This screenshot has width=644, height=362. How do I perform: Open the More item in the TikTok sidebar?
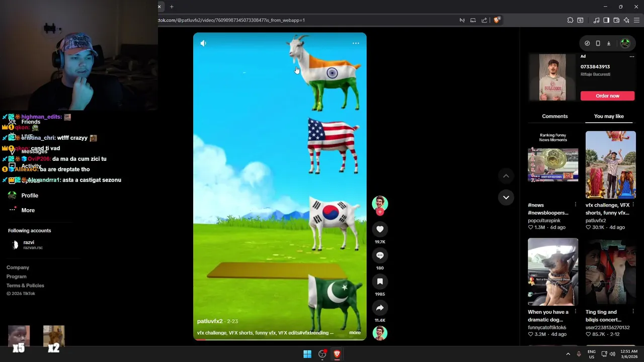tap(28, 210)
